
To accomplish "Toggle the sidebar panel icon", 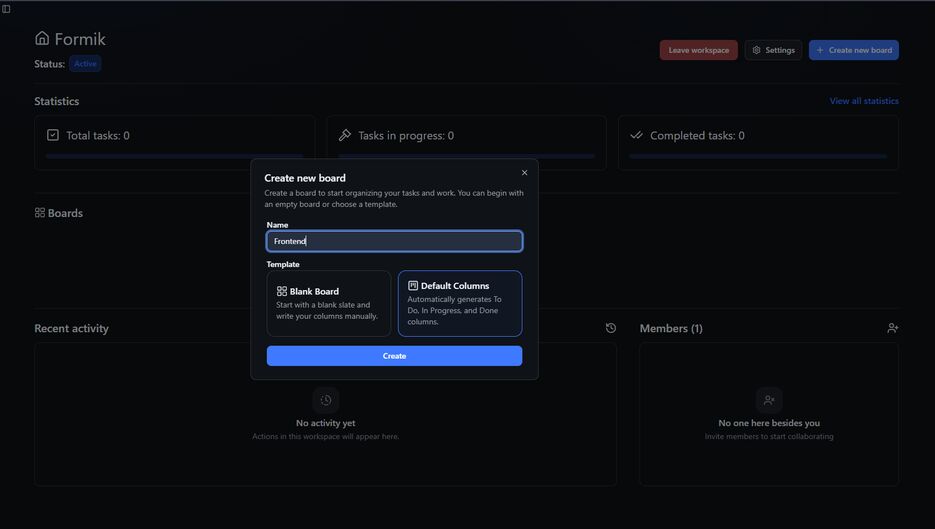I will click(6, 9).
